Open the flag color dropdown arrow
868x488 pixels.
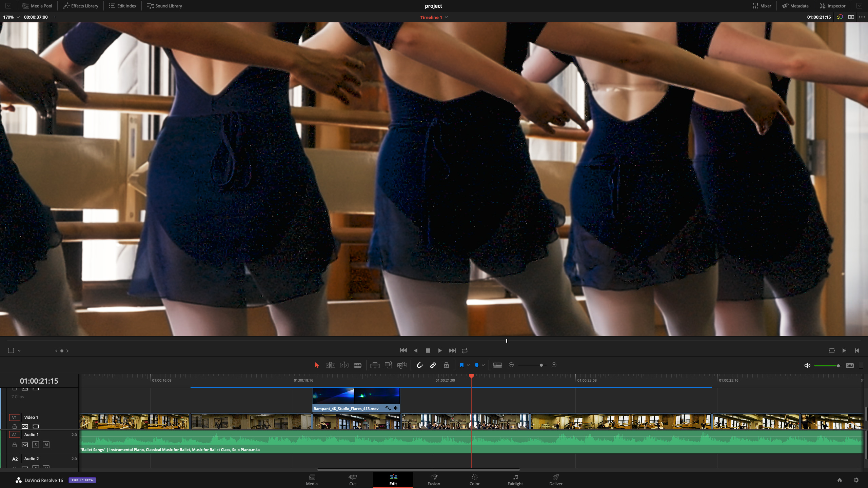pyautogui.click(x=468, y=365)
